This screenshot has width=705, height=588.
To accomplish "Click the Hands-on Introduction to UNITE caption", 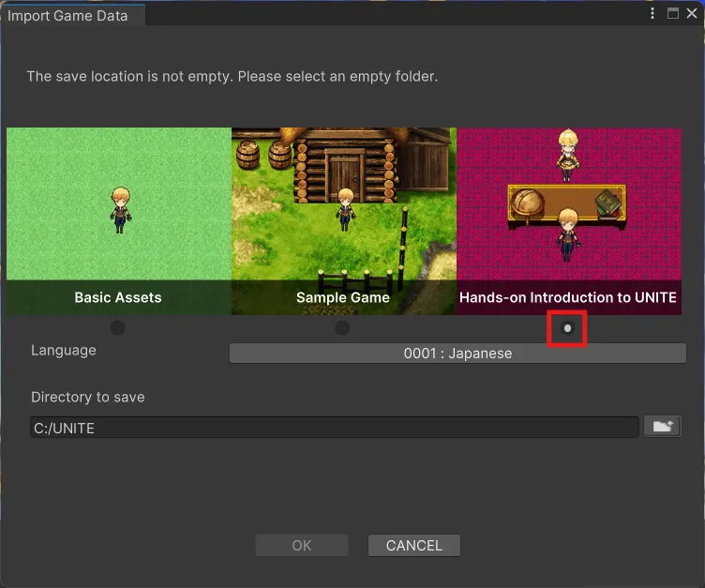I will point(568,297).
